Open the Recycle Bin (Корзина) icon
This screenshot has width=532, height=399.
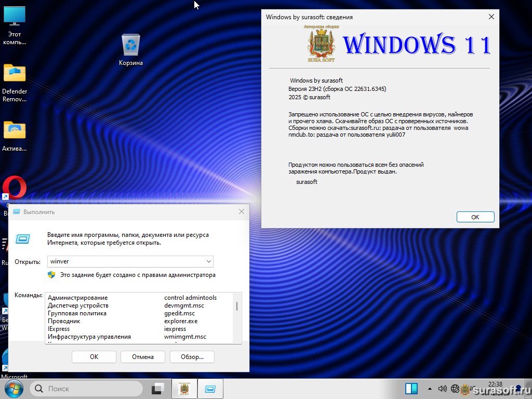click(130, 46)
